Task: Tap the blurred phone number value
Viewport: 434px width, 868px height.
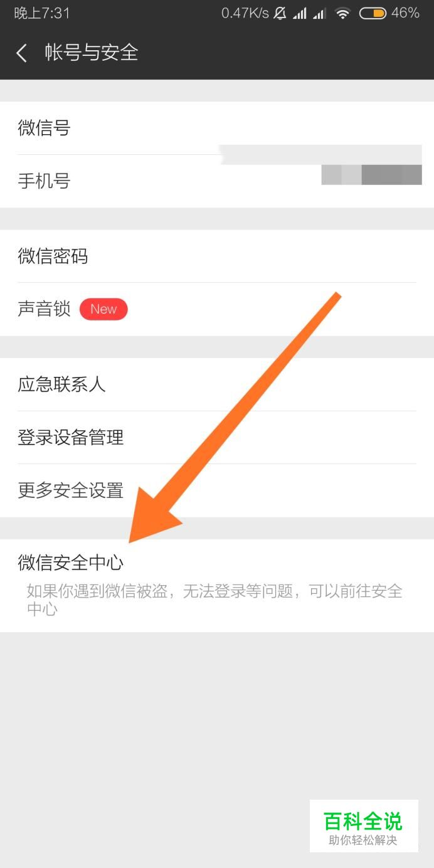Action: [x=371, y=175]
